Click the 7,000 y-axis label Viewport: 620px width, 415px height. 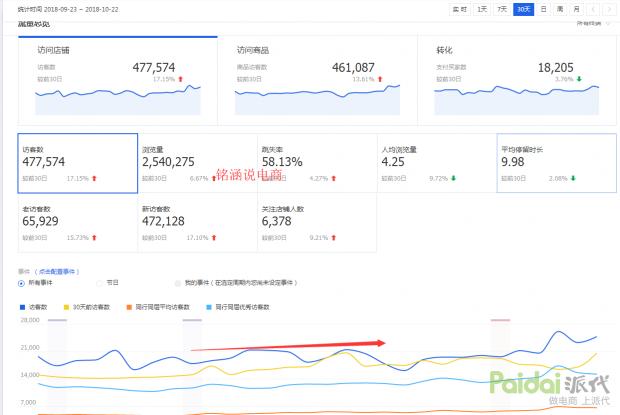28,402
